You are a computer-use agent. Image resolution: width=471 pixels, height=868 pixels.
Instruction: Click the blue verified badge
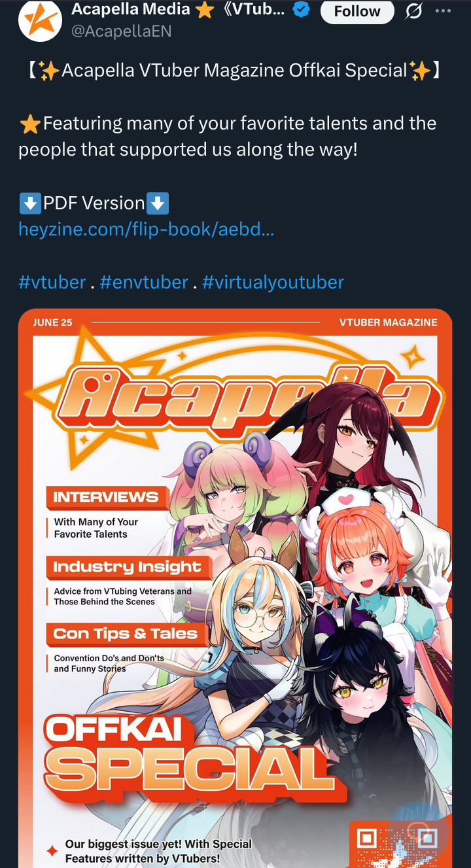(x=301, y=10)
